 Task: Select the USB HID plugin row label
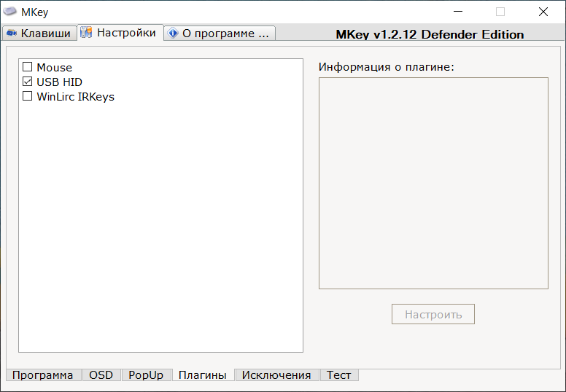[x=60, y=82]
